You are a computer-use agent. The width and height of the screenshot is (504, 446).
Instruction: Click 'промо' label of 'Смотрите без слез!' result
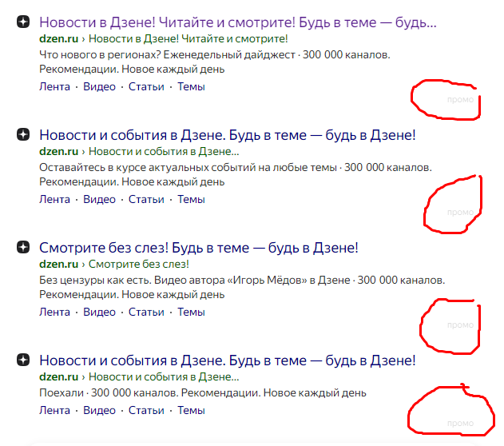coord(460,325)
